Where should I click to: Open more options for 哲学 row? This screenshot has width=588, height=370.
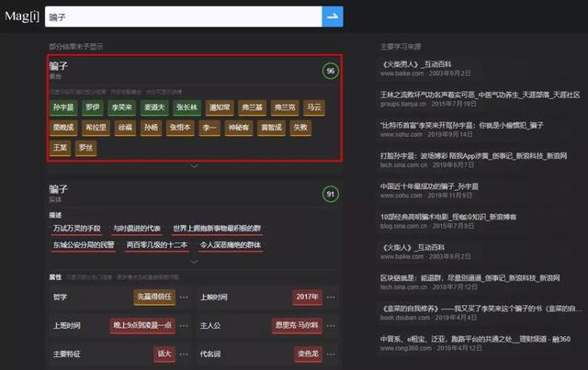(184, 297)
